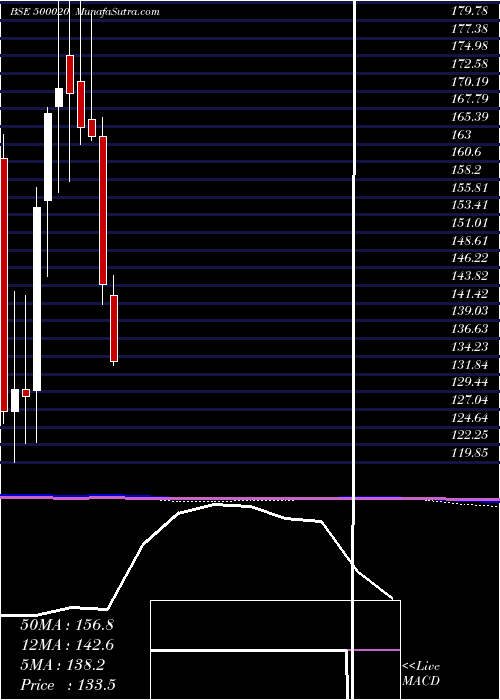Click the 50MA : 156.8 readout
The width and height of the screenshot is (500, 700).
point(67,625)
